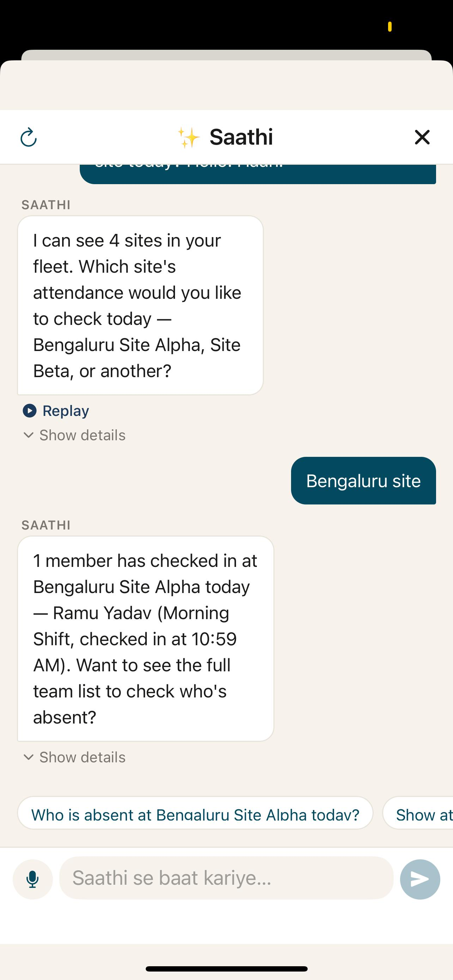Close the Saathi chat panel
The width and height of the screenshot is (453, 980).
(422, 137)
